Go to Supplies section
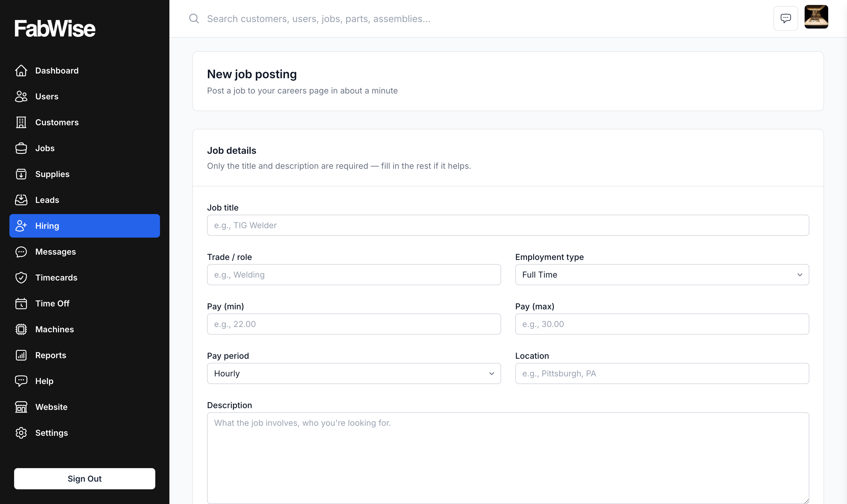This screenshot has height=504, width=847. click(85, 174)
